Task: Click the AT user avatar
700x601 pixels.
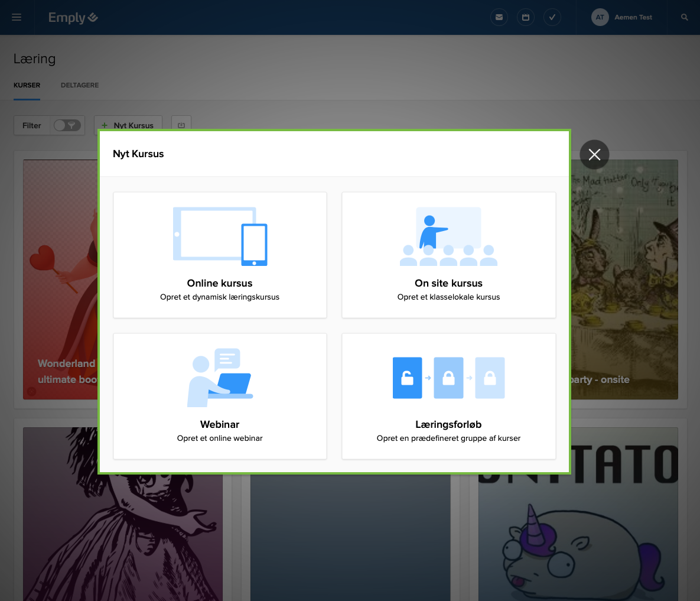Action: [600, 17]
